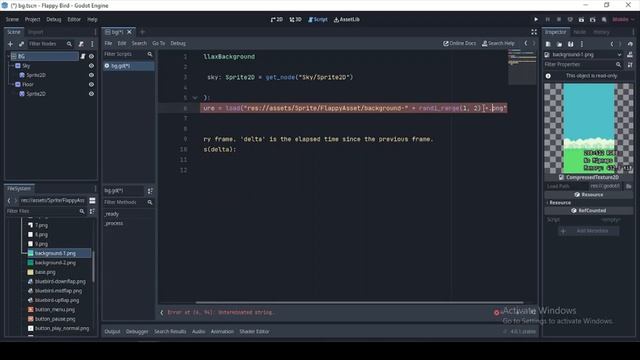Jump to _process method in list
The image size is (640, 360).
(x=113, y=223)
